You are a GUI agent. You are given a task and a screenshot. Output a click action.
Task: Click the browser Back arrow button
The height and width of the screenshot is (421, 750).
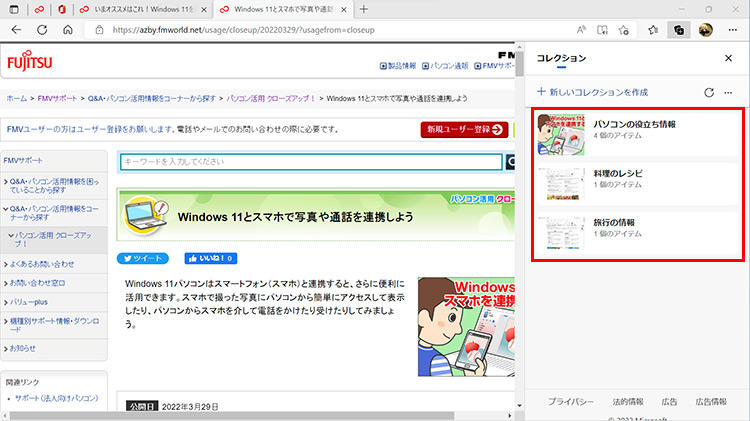click(16, 30)
